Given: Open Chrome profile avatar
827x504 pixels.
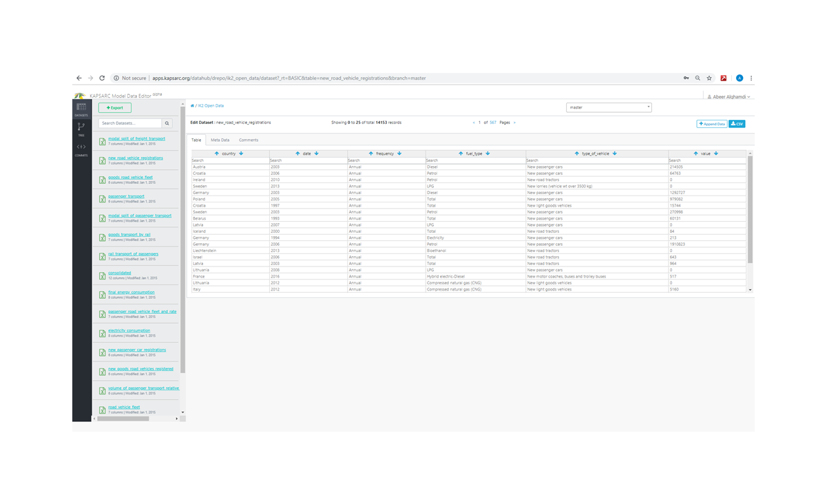Looking at the screenshot, I should click(740, 78).
